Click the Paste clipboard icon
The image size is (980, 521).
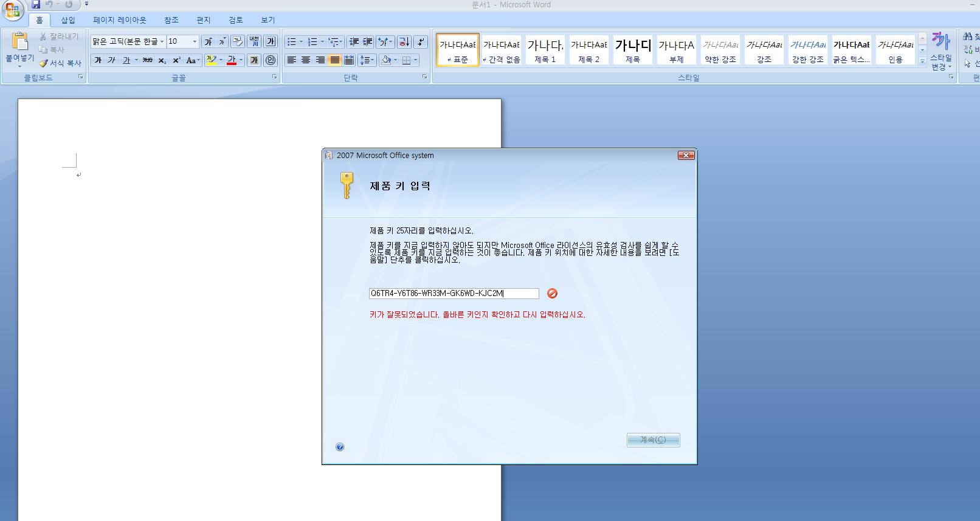pos(19,41)
